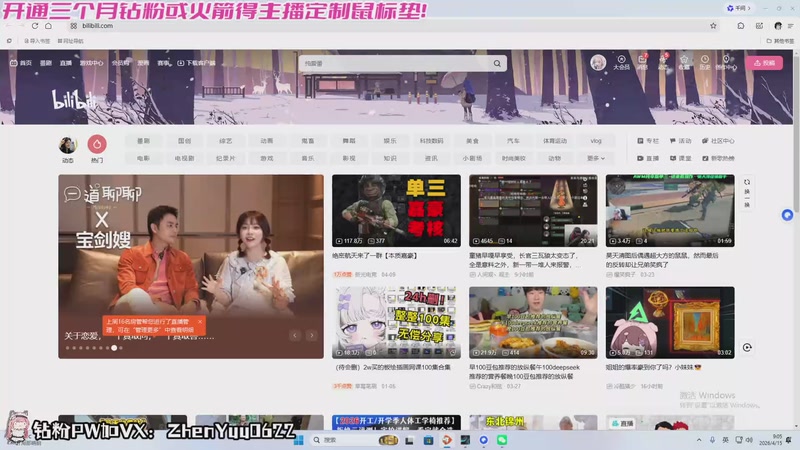Open messages icon with badge 7

point(642,62)
